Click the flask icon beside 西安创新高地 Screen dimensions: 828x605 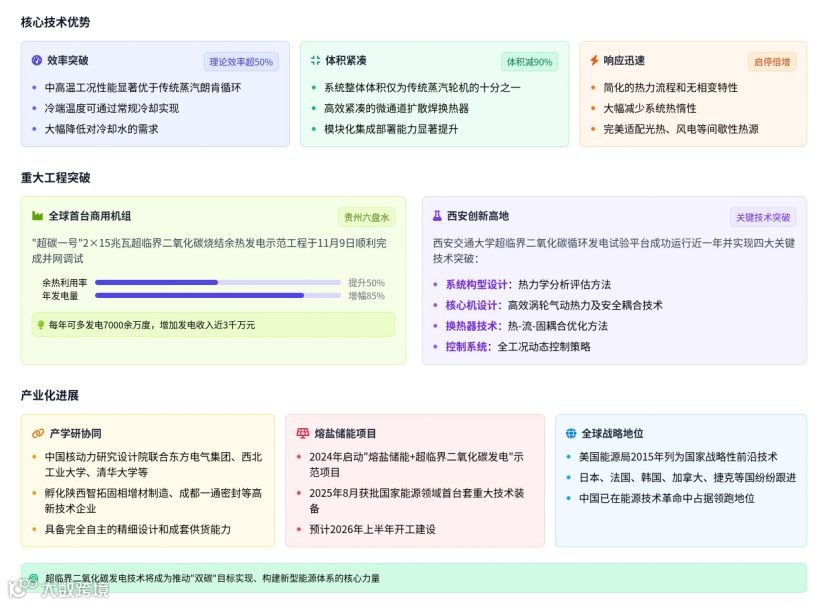pyautogui.click(x=437, y=215)
